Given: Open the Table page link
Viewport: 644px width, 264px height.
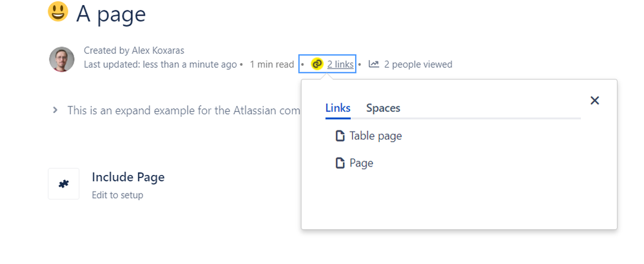Looking at the screenshot, I should (375, 136).
